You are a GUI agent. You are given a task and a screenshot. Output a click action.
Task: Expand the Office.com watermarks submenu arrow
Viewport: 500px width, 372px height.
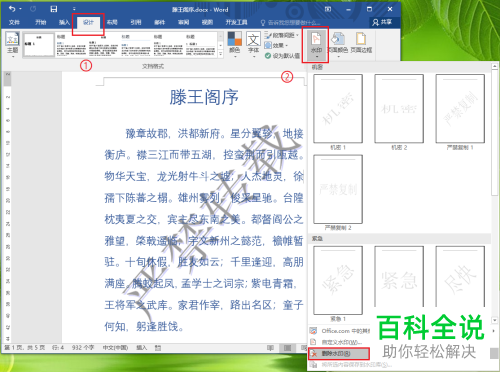(x=493, y=331)
